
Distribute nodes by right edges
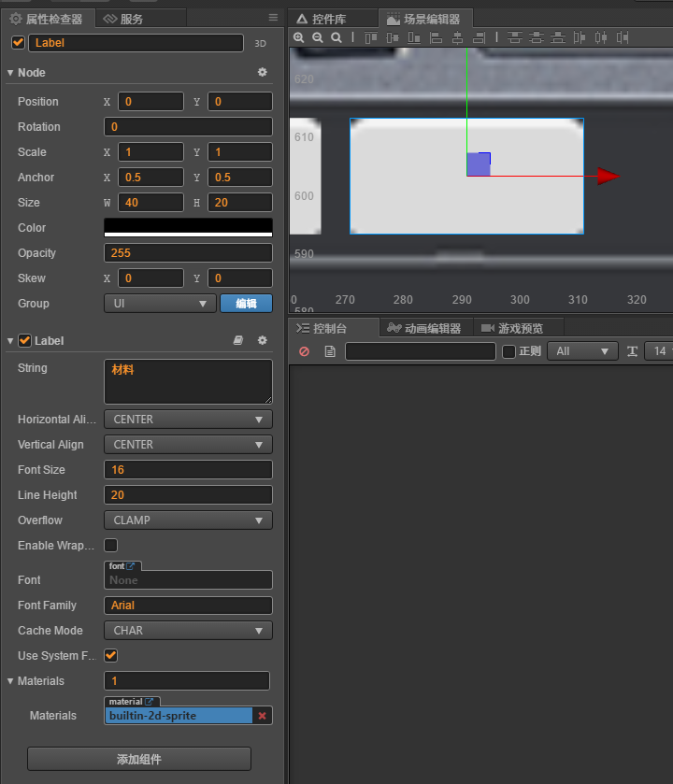623,37
